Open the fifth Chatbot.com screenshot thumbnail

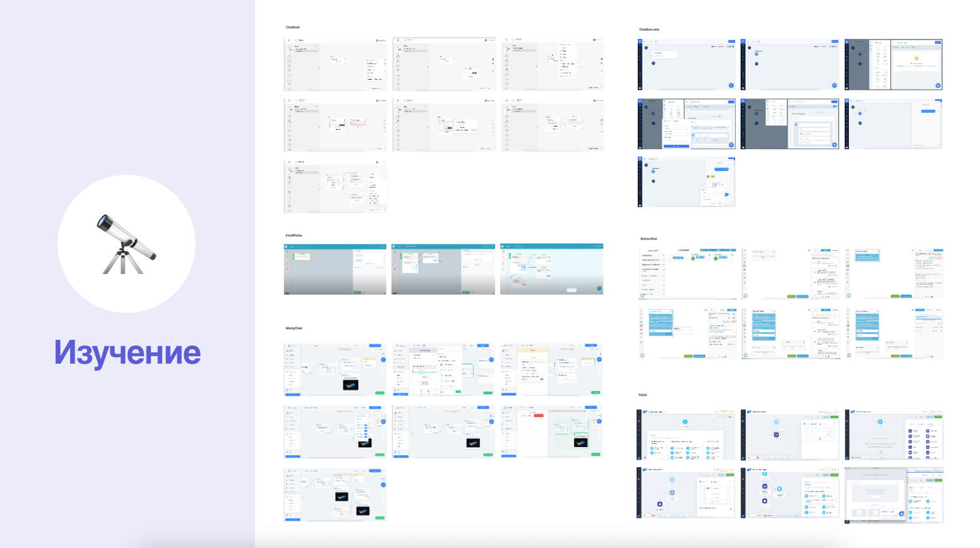coord(790,124)
